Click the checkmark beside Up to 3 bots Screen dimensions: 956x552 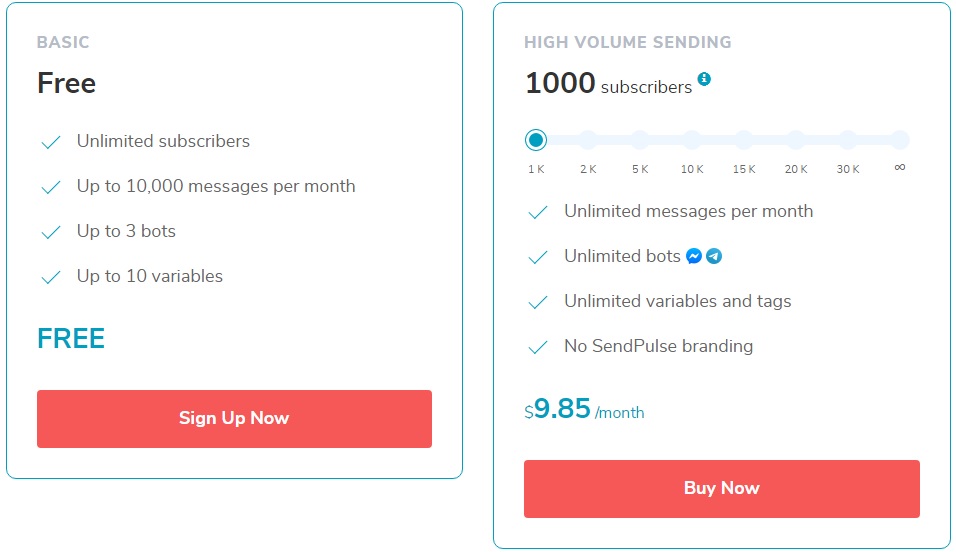[x=51, y=232]
